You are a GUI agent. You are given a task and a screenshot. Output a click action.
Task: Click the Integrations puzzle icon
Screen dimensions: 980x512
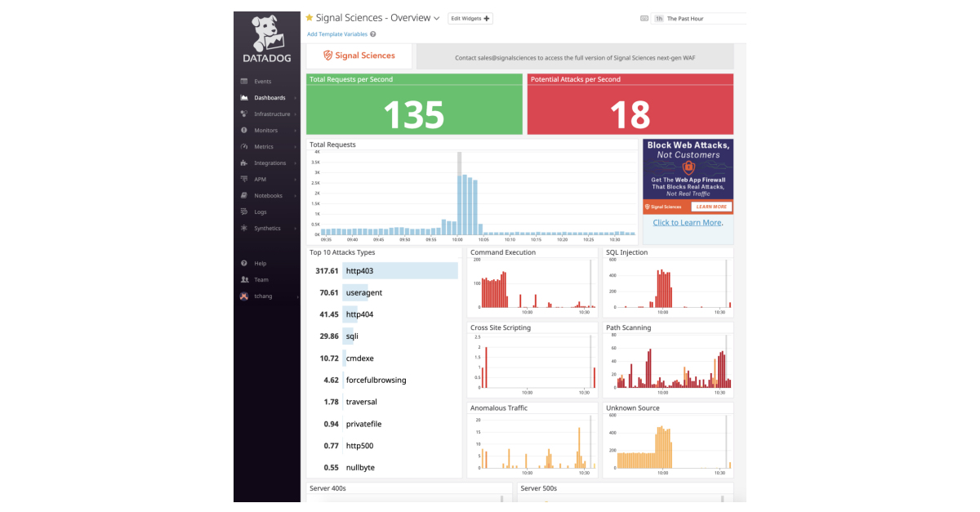click(x=243, y=163)
